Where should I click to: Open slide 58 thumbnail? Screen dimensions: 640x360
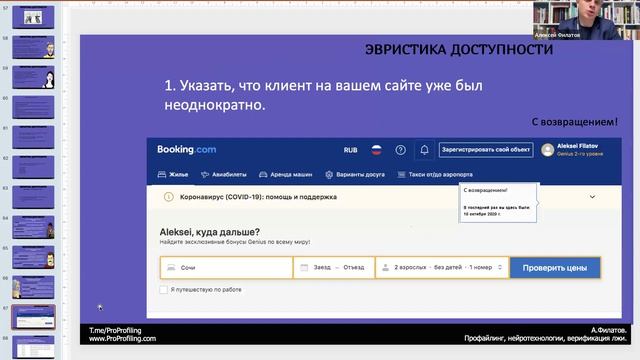33,47
